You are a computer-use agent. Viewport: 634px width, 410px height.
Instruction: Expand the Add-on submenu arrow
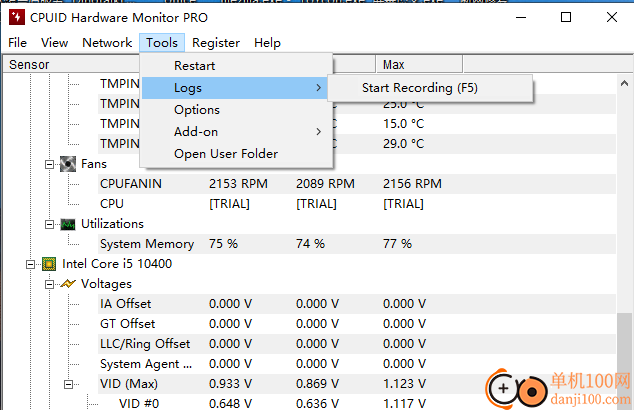click(319, 131)
